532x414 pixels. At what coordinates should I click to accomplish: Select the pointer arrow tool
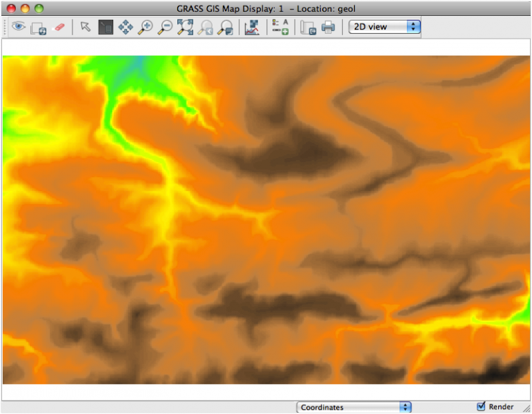(x=86, y=27)
